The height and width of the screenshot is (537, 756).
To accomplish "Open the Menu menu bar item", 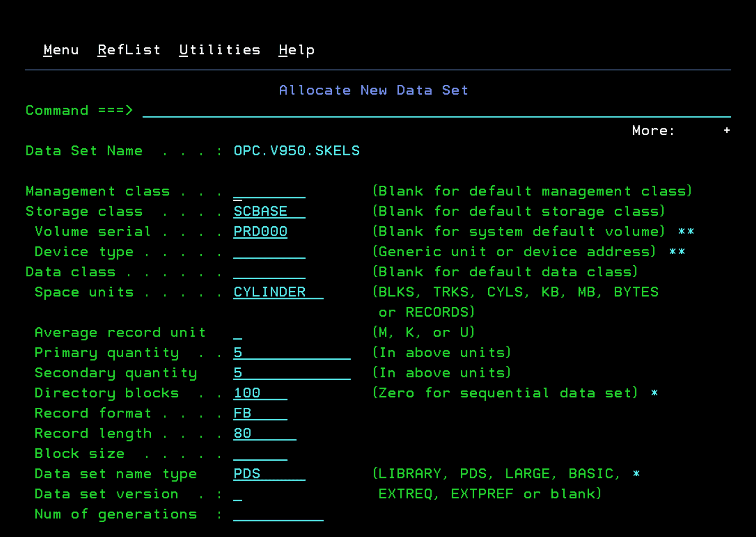I will pyautogui.click(x=60, y=49).
